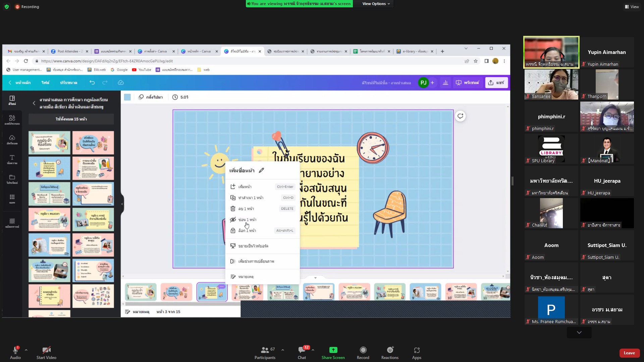Choose delete page menu entry
Image resolution: width=644 pixels, height=362 pixels.
click(x=246, y=208)
